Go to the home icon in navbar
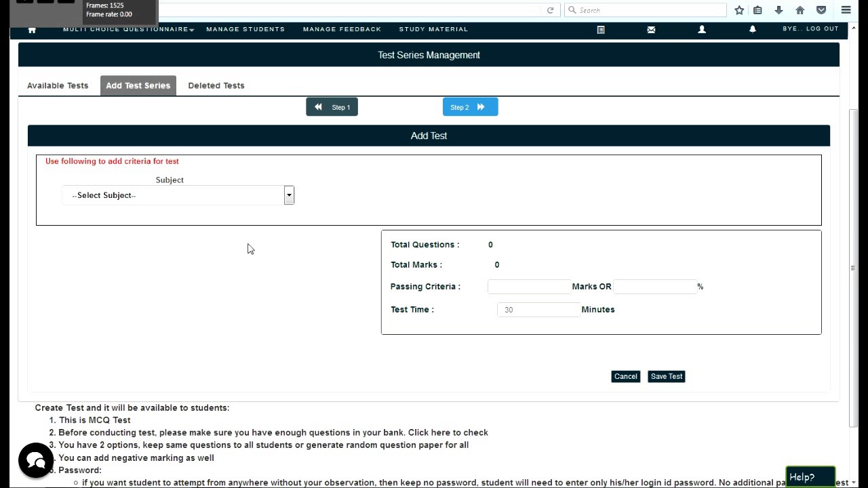868x488 pixels. [32, 30]
